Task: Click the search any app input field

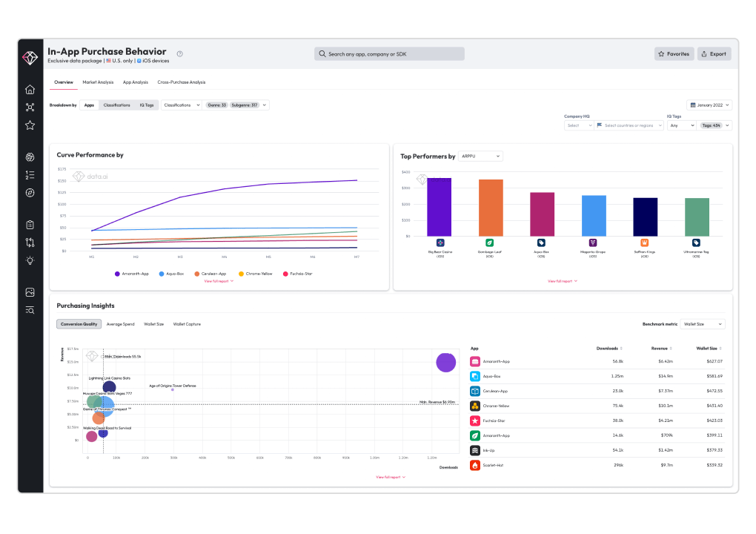Action: coord(390,54)
